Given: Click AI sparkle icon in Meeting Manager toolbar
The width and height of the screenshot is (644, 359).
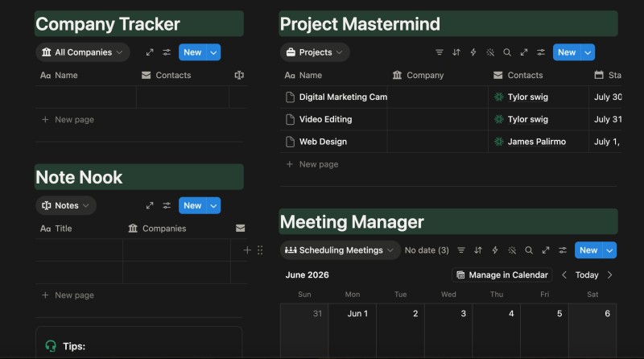Looking at the screenshot, I should pos(512,250).
